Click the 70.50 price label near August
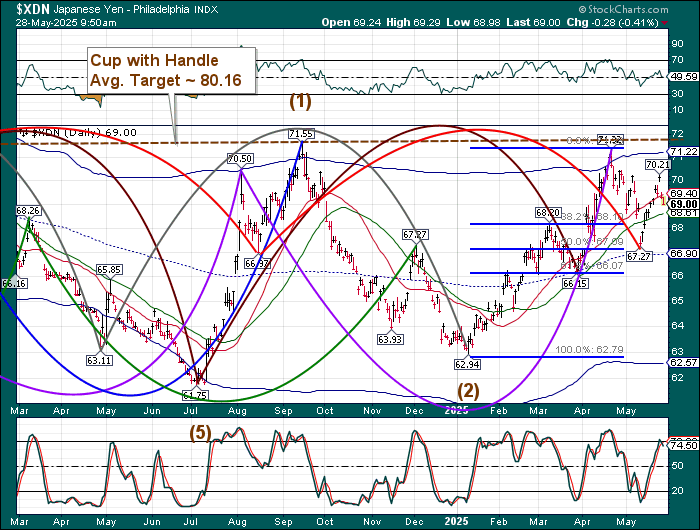 click(239, 158)
